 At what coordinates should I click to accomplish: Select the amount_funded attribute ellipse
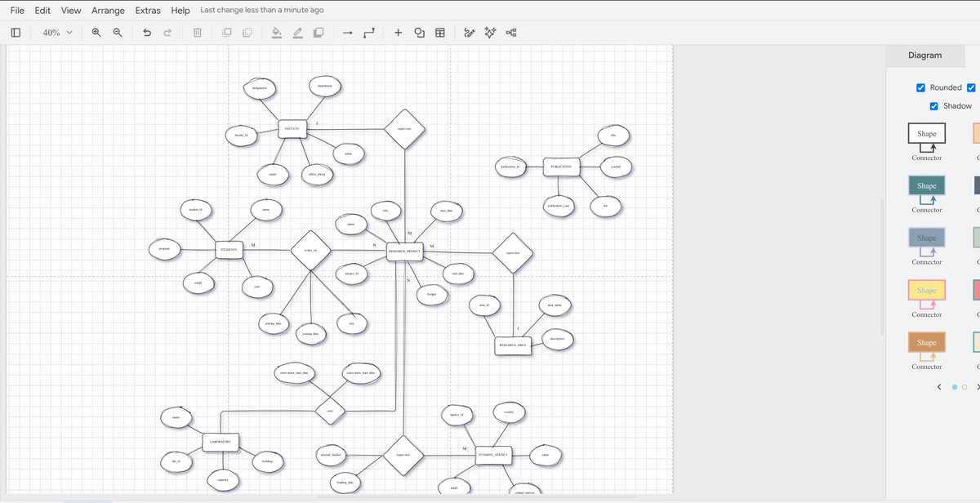(x=330, y=454)
